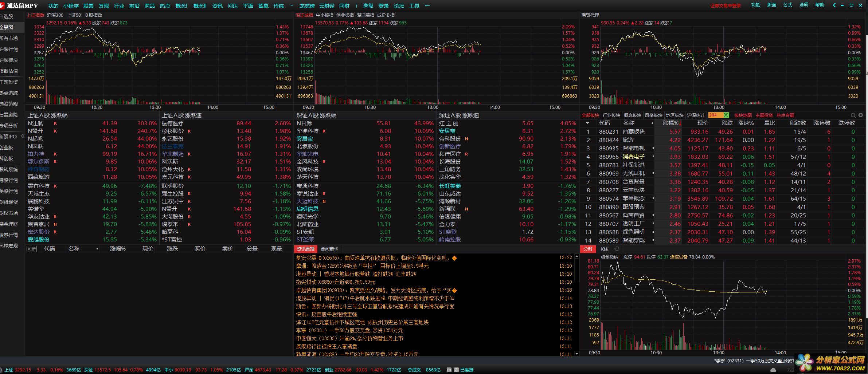The width and height of the screenshot is (868, 374).
Task: Switch to the 创业板指 tab
Action: coord(345,15)
